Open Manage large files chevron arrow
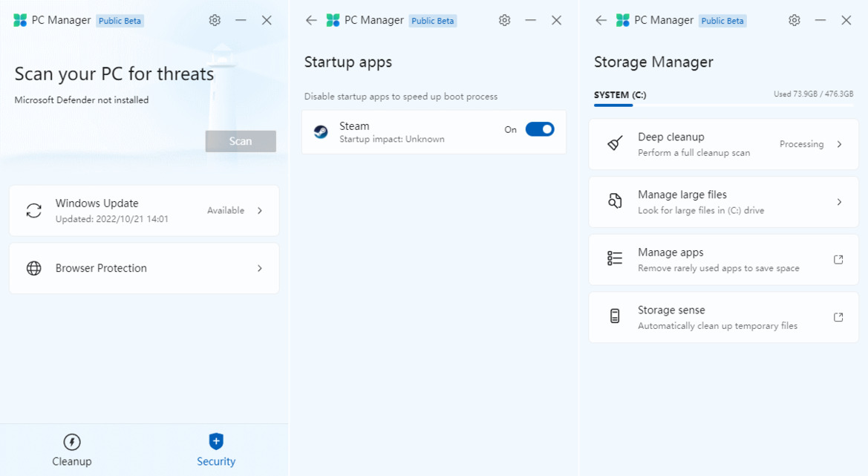Image resolution: width=868 pixels, height=476 pixels. pos(839,202)
